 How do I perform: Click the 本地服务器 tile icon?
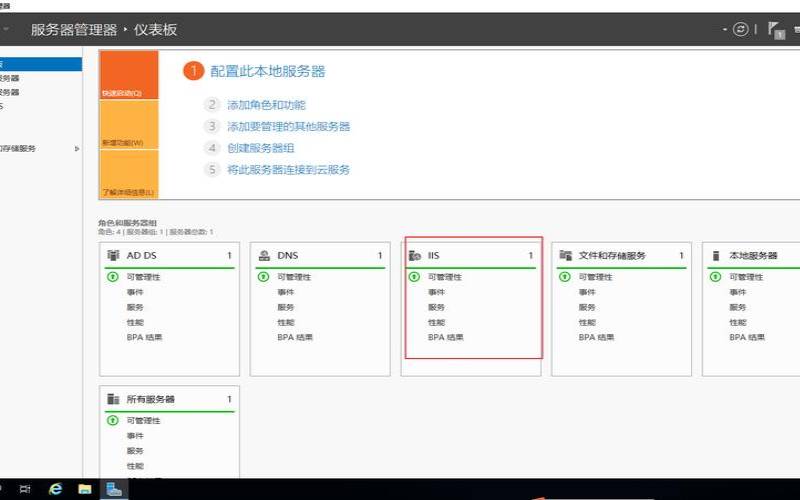[x=716, y=255]
